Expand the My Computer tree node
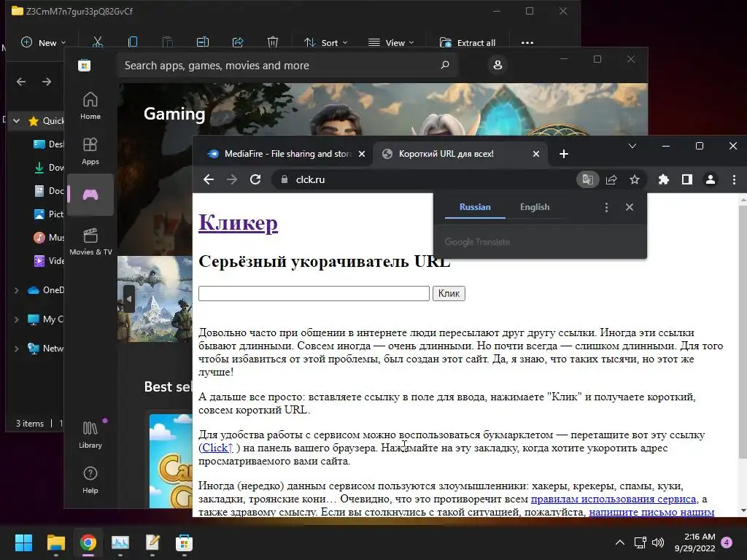The image size is (747, 560). 16,319
